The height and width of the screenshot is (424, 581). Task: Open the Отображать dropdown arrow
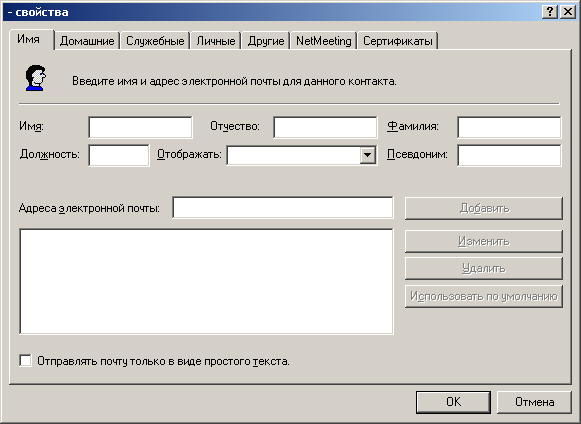(367, 155)
